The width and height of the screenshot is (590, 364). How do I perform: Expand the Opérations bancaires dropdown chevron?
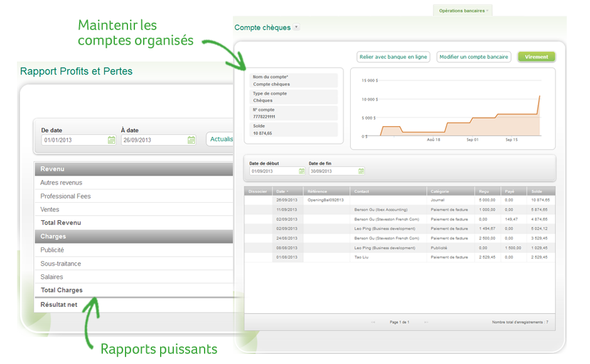[x=487, y=11]
